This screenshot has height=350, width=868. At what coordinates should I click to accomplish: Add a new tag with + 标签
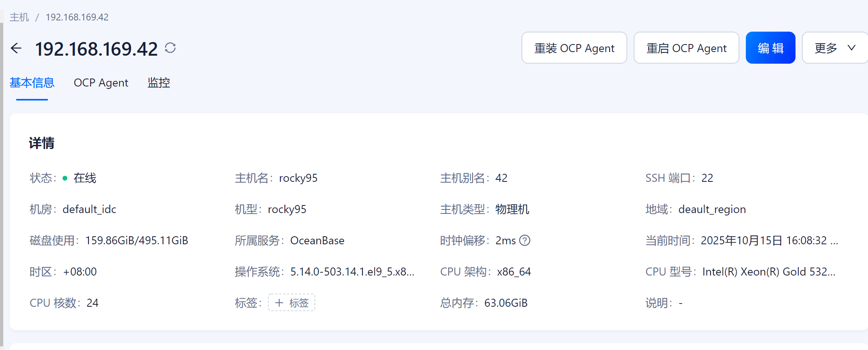292,303
